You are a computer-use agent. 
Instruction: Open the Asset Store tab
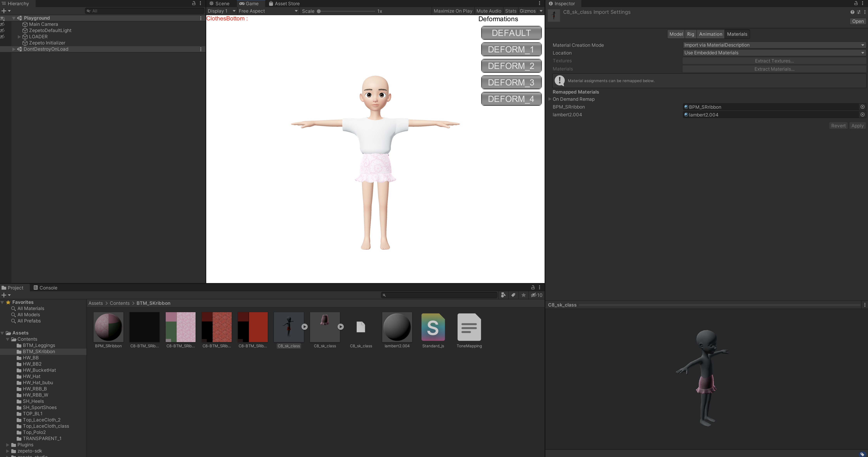[x=284, y=3]
